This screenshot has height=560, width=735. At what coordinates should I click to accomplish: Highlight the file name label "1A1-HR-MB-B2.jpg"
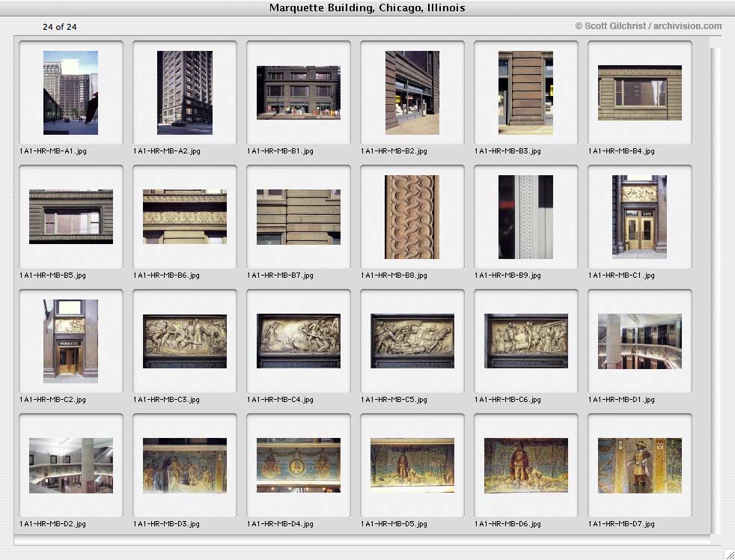tap(394, 151)
